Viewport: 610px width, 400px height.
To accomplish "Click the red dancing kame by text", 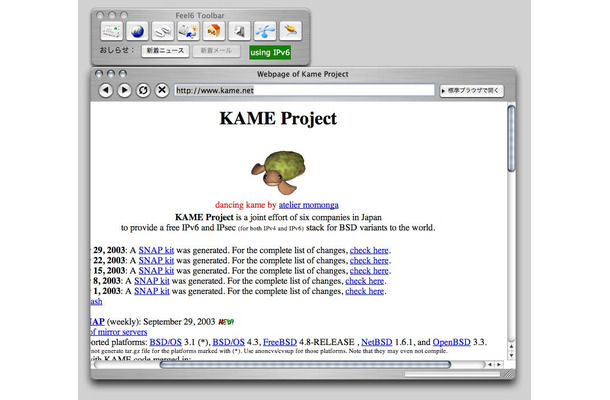I will (245, 205).
